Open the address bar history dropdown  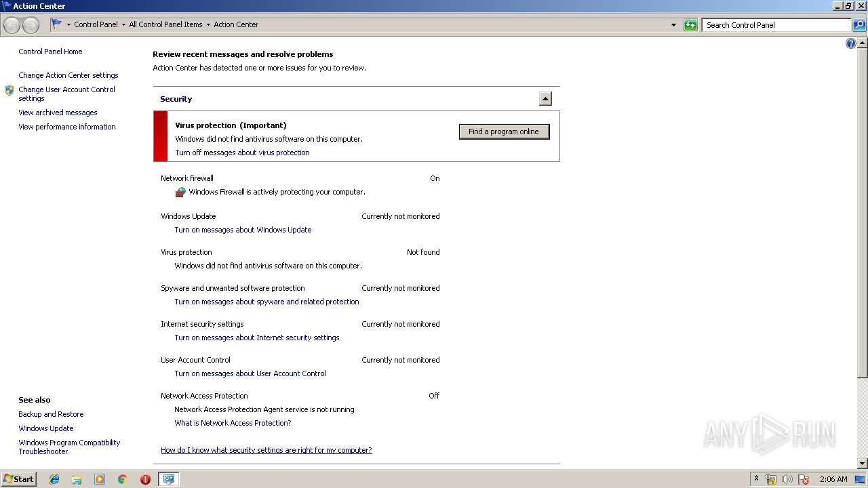pyautogui.click(x=673, y=25)
